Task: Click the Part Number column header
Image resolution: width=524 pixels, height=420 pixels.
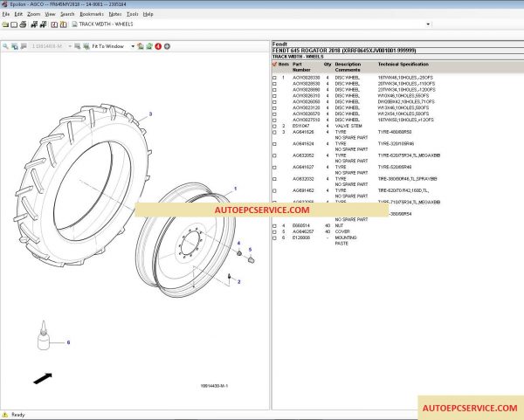Action: pos(301,67)
